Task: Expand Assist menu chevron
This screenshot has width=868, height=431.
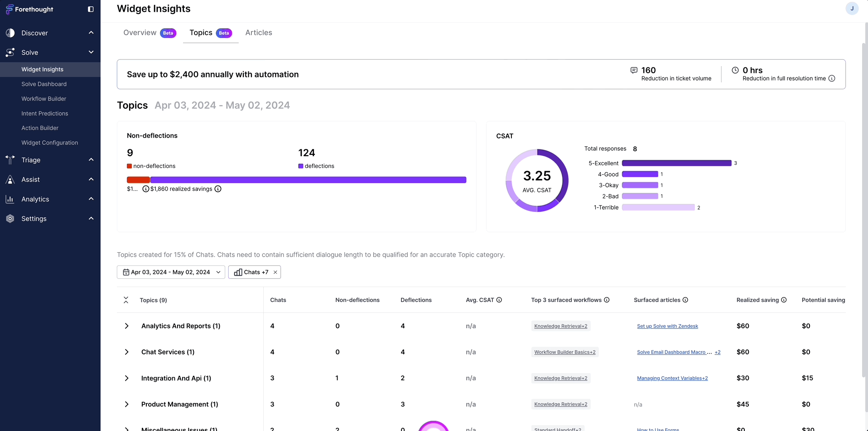Action: click(91, 179)
